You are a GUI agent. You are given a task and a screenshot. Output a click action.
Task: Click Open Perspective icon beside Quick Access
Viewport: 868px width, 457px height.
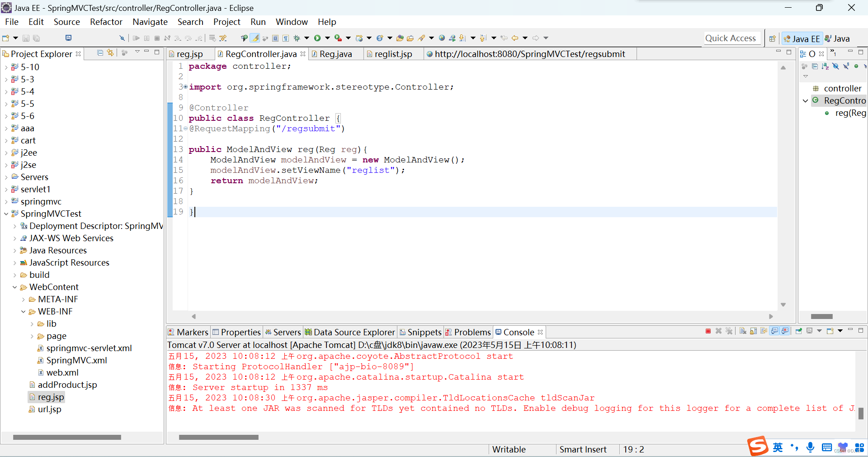tap(772, 38)
